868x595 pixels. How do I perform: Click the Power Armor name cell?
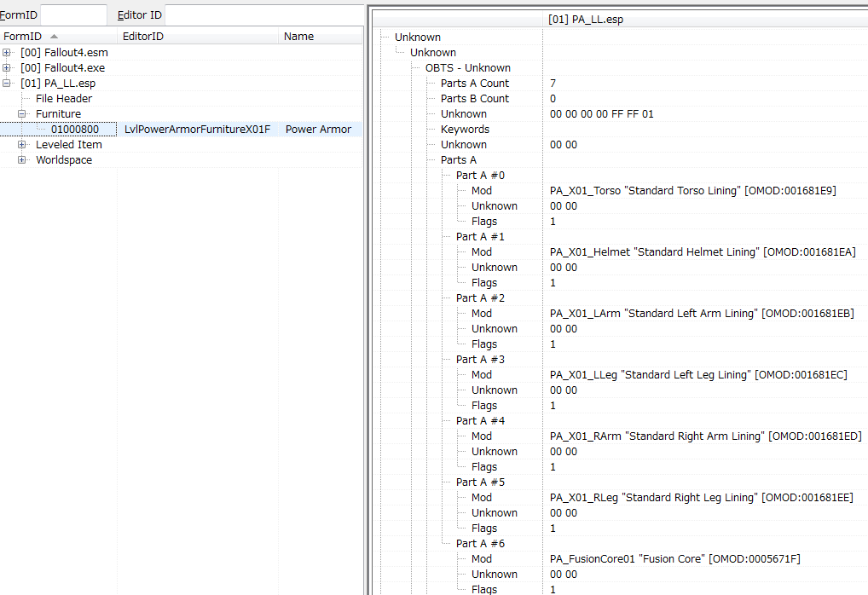click(318, 130)
